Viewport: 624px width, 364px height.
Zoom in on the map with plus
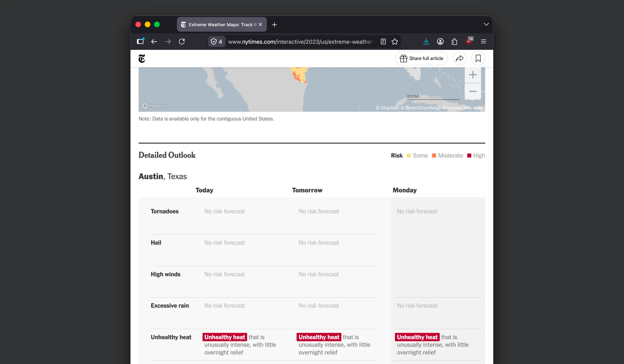[x=473, y=75]
